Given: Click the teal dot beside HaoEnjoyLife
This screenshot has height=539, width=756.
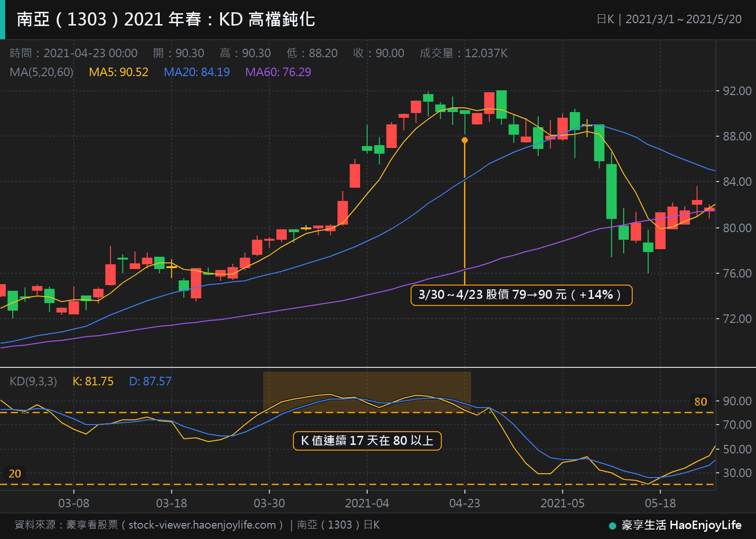Looking at the screenshot, I should (613, 526).
